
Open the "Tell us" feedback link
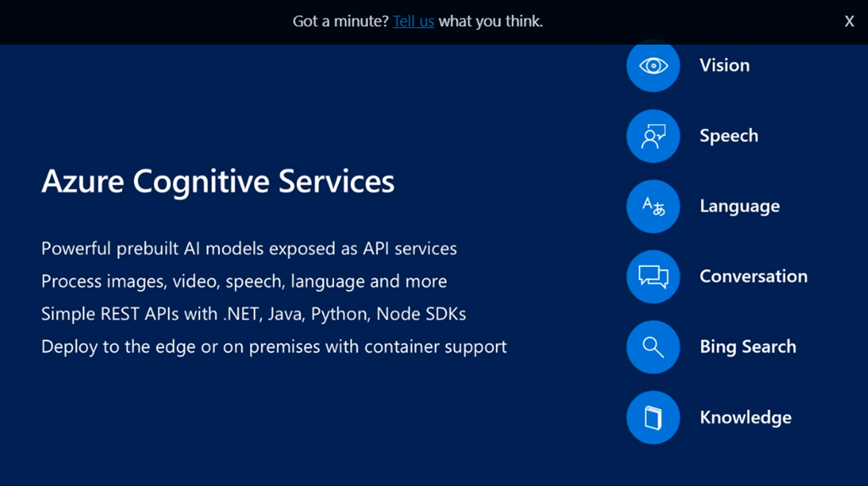[414, 21]
